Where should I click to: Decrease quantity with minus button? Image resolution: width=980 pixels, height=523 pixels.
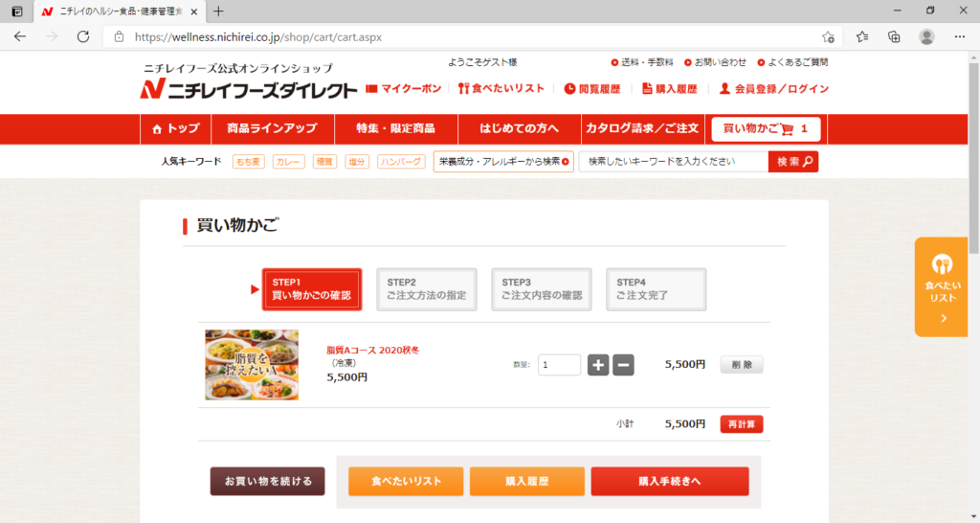tap(623, 365)
